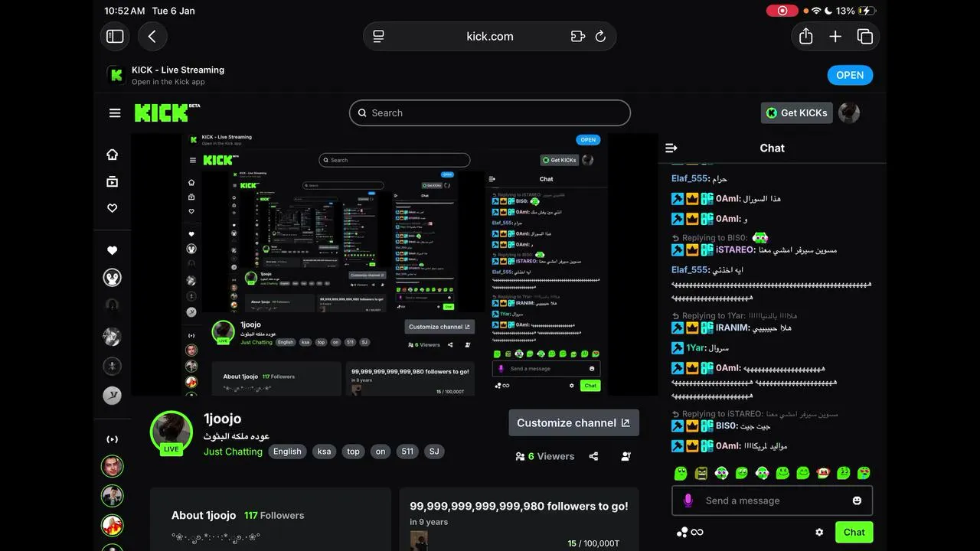Open the points infinity balance icon
Viewport: 980px width, 551px height.
tap(690, 533)
